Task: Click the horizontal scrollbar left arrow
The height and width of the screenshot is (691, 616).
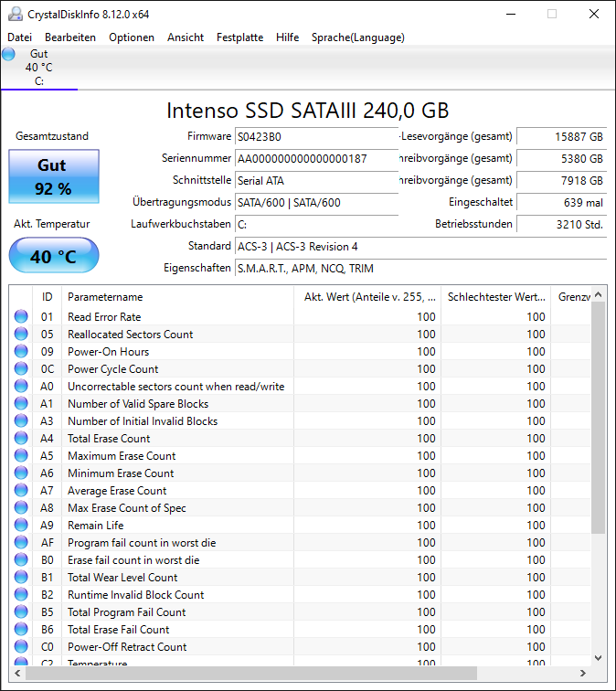Action: tap(17, 673)
